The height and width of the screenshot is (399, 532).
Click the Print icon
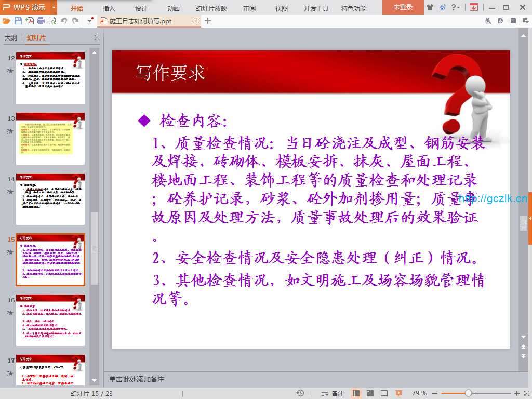tap(41, 21)
